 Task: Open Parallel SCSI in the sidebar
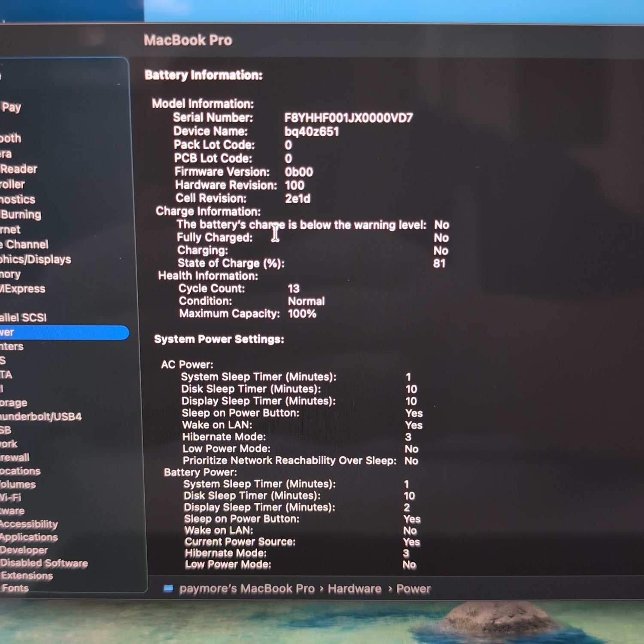click(x=23, y=318)
